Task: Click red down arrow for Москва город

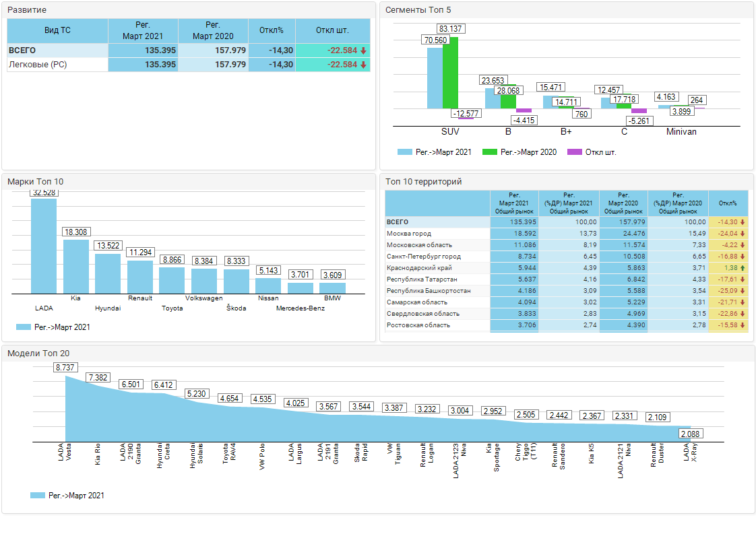Action: 743,234
